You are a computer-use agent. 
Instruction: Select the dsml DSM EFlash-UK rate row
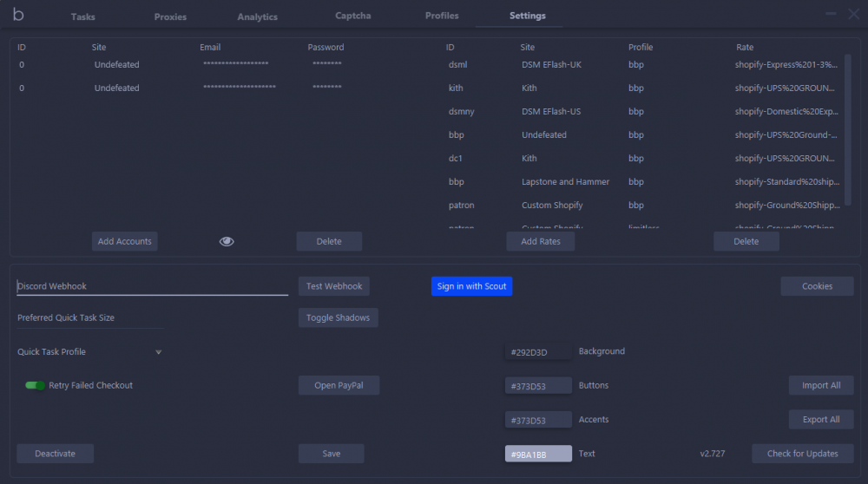click(643, 65)
